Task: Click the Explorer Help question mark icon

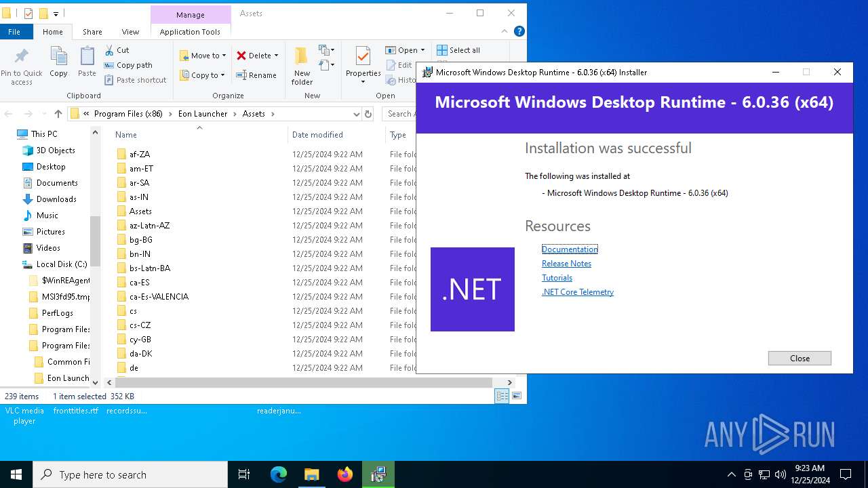Action: 519,31
